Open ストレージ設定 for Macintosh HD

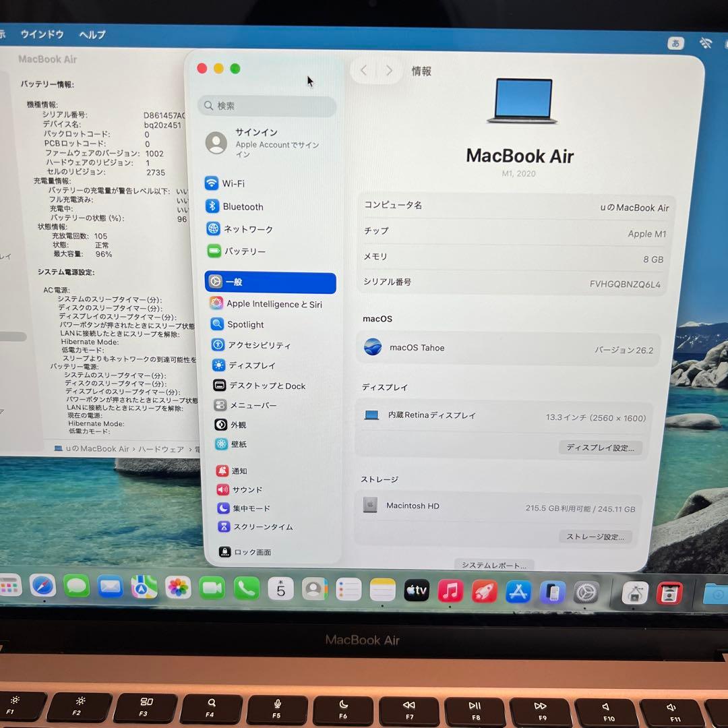coord(597,537)
